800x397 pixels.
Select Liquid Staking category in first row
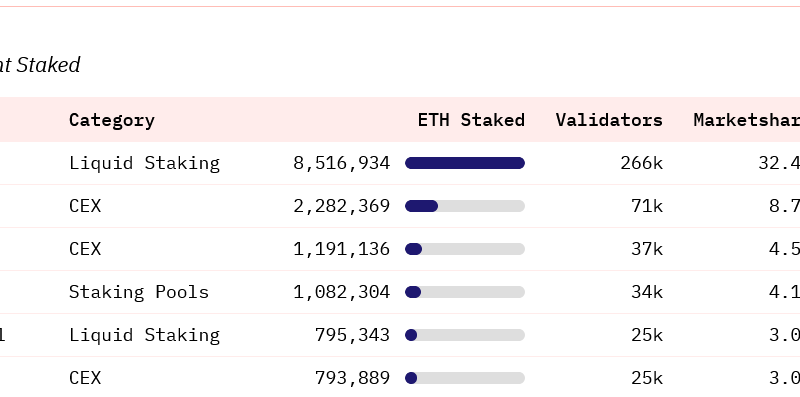144,163
